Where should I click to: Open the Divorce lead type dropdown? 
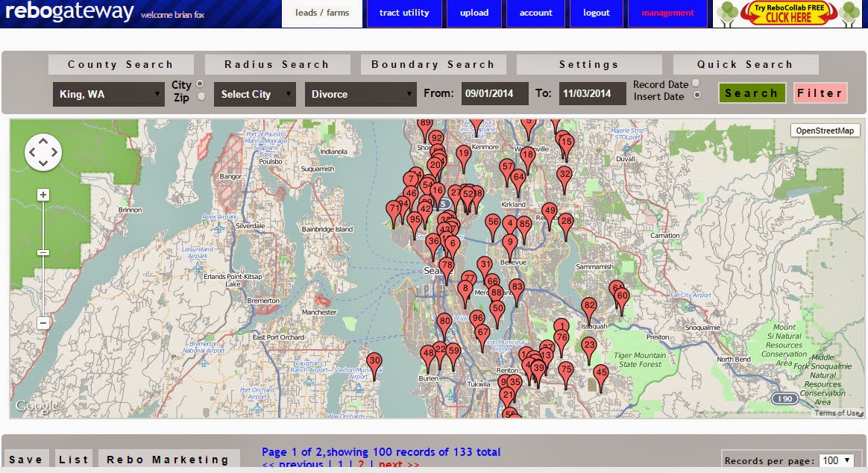click(x=360, y=94)
